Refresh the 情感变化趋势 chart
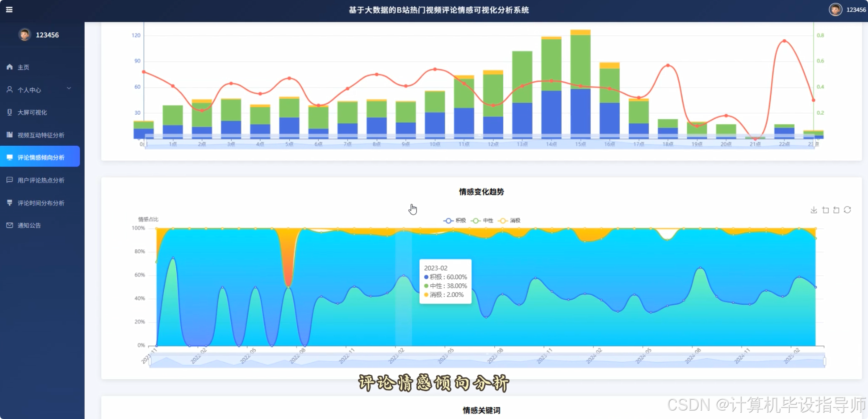The width and height of the screenshot is (868, 419). coord(847,210)
